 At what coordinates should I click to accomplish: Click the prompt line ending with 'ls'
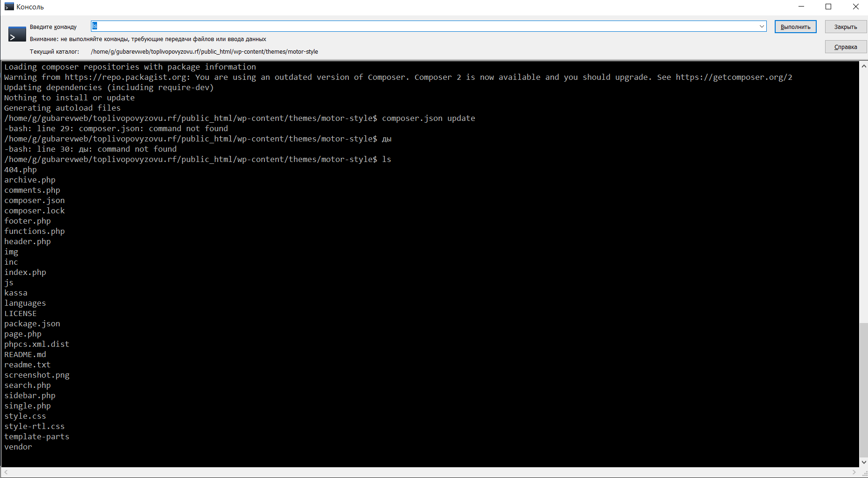pos(198,160)
